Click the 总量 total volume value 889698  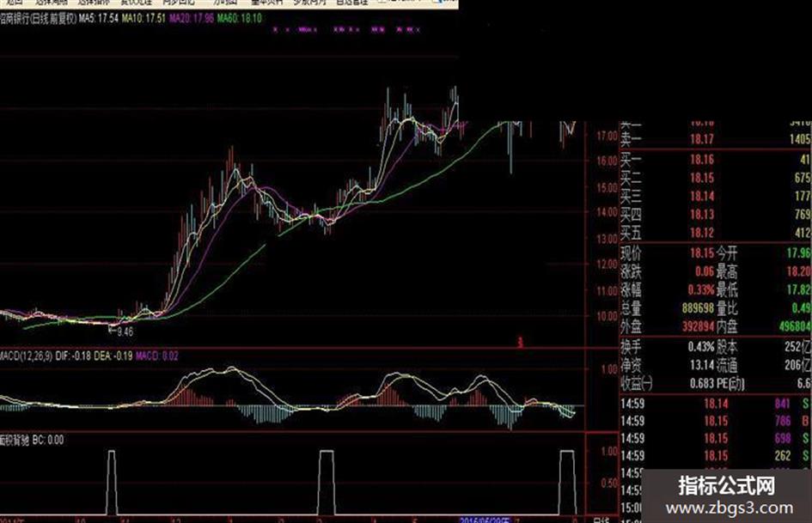pos(698,308)
